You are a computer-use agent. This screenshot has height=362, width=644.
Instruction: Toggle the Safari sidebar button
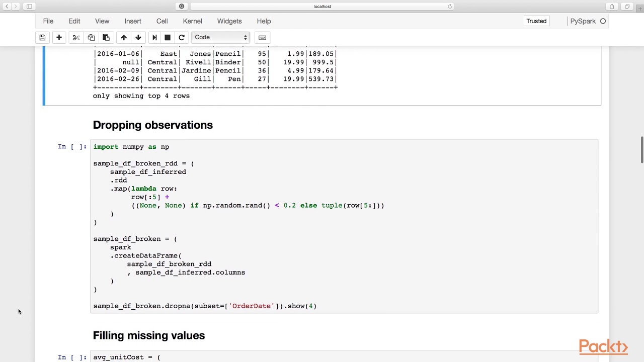click(x=29, y=7)
